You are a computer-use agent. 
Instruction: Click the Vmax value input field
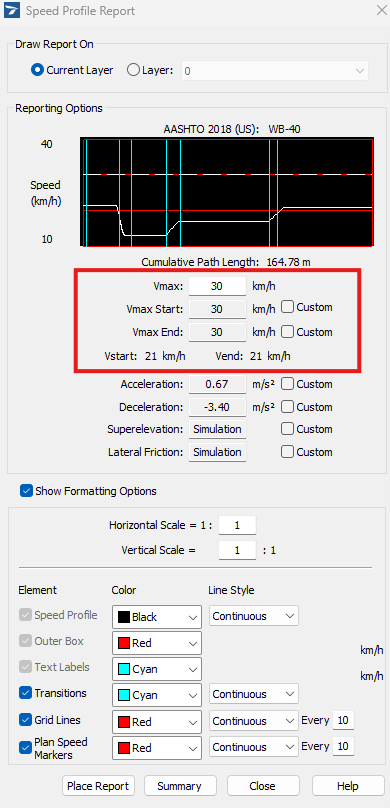click(217, 286)
